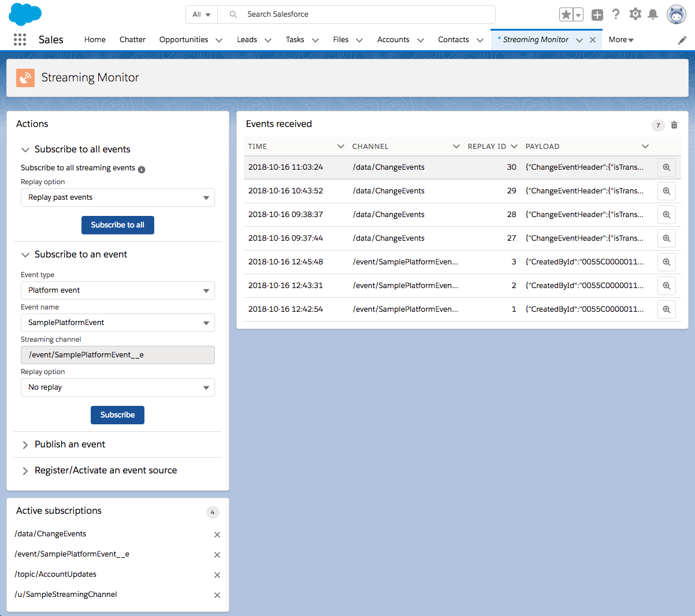View payload of the 12:43:31 event
Image resolution: width=695 pixels, height=616 pixels.
coord(667,286)
